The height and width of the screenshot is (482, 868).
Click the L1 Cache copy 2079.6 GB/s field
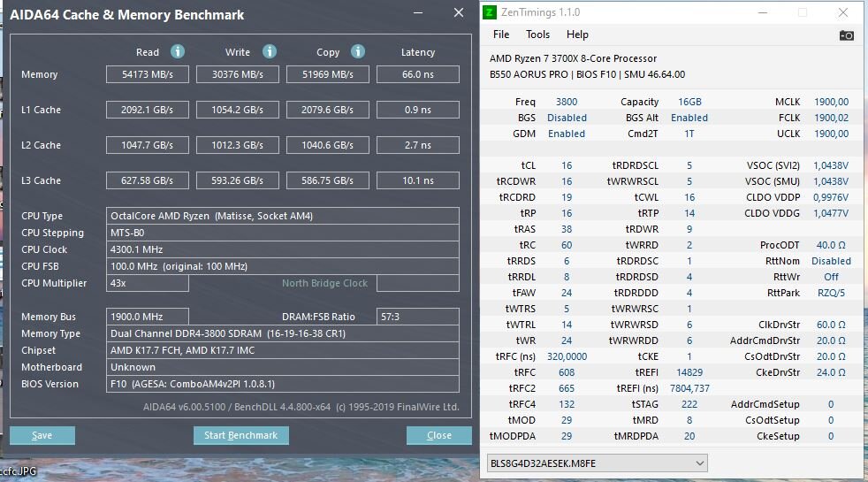(x=328, y=110)
